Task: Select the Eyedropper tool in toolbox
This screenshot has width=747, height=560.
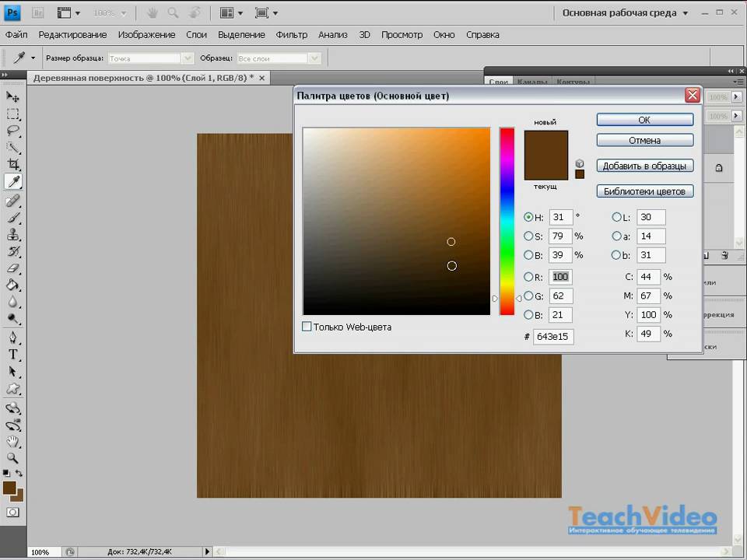Action: point(13,181)
